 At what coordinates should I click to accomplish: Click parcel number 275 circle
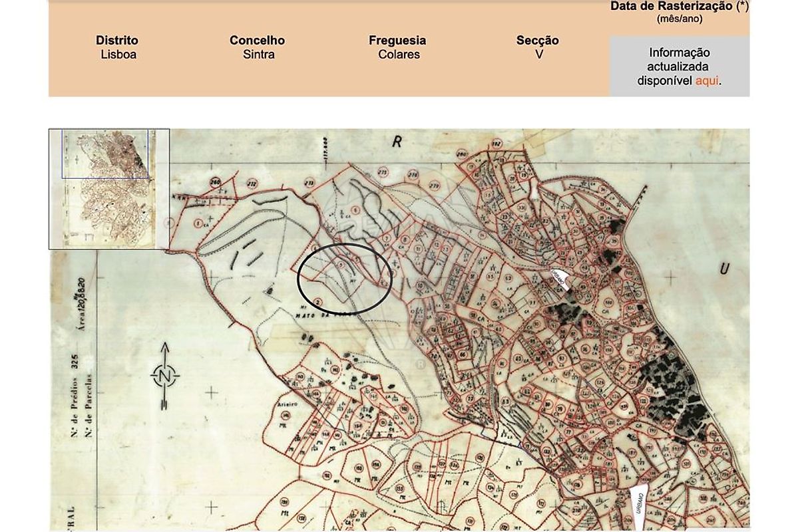tap(383, 173)
